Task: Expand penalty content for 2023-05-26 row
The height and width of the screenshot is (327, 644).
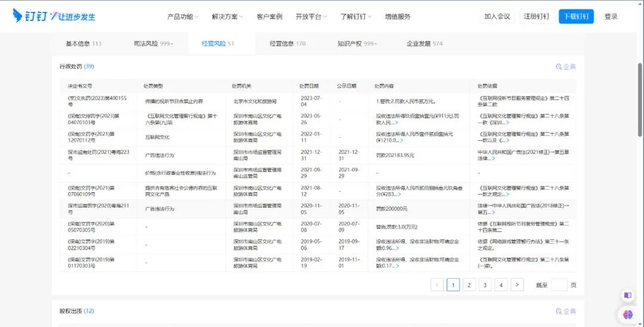Action: click(397, 122)
